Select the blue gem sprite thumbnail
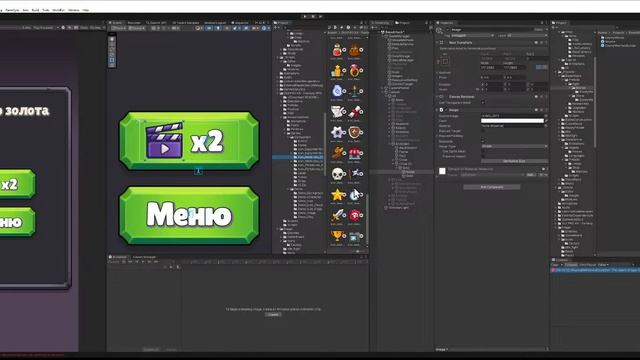Image resolution: width=640 pixels, height=360 pixels. coord(337,91)
